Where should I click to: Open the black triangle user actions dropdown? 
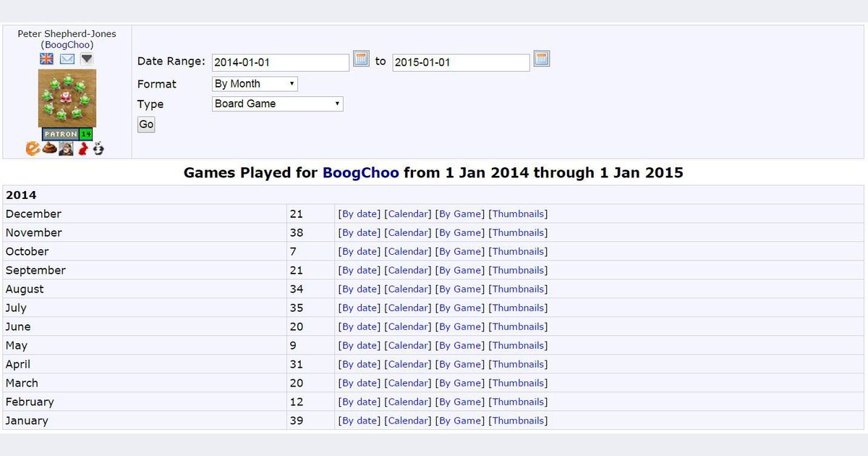87,59
